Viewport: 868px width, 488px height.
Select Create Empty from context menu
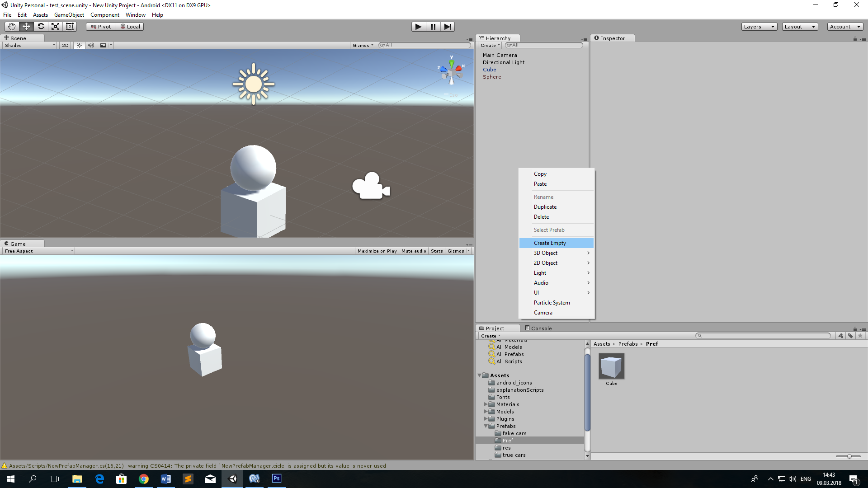(549, 243)
